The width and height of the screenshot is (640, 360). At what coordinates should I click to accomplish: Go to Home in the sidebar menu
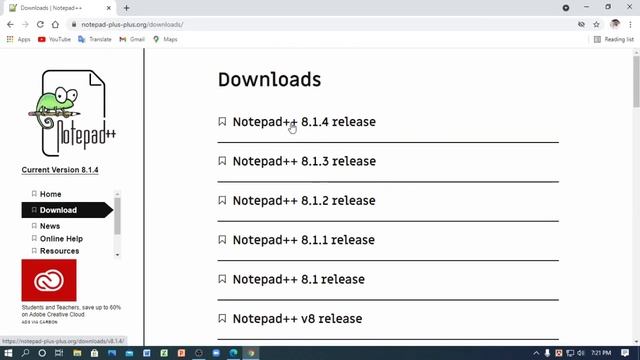click(51, 194)
